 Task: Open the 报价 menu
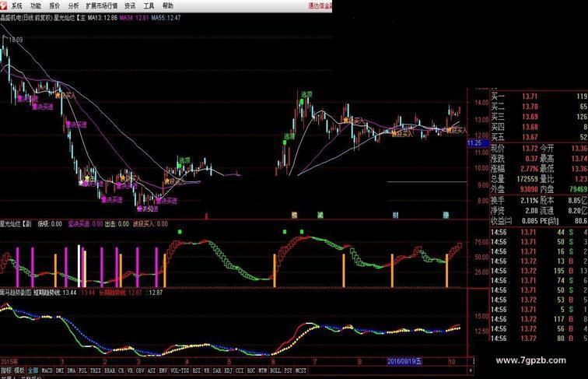pyautogui.click(x=54, y=5)
